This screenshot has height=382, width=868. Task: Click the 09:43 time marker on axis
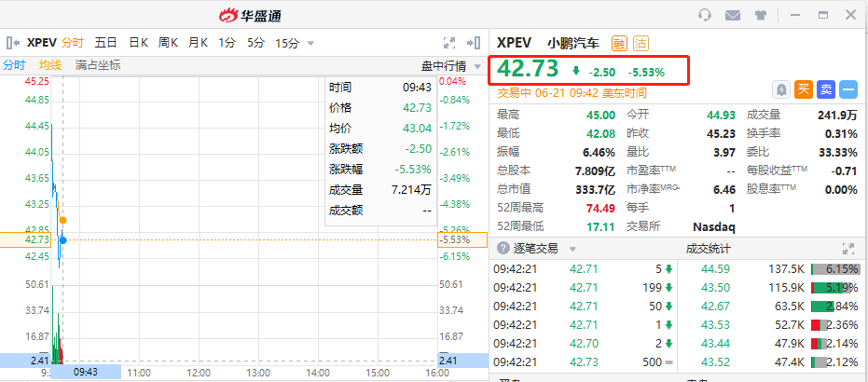[85, 372]
